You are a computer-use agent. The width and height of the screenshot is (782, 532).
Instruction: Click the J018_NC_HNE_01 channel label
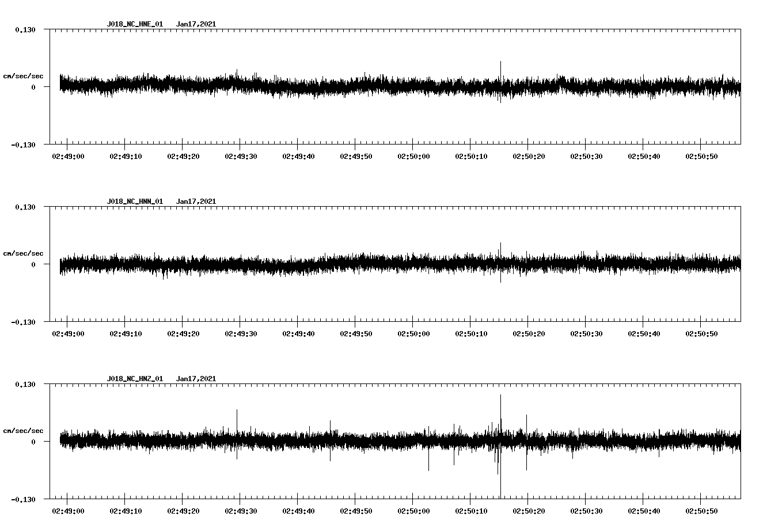134,24
